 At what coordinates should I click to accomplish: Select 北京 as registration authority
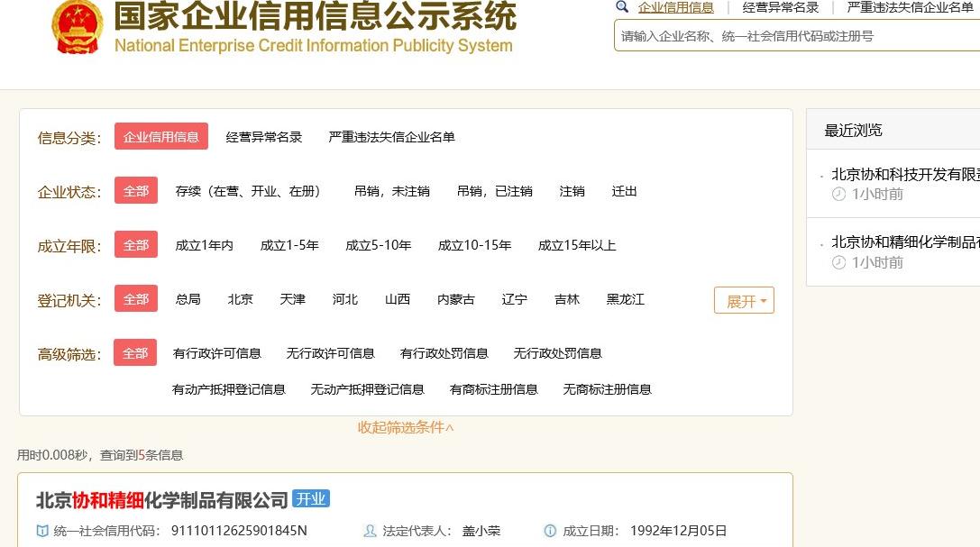pos(241,299)
